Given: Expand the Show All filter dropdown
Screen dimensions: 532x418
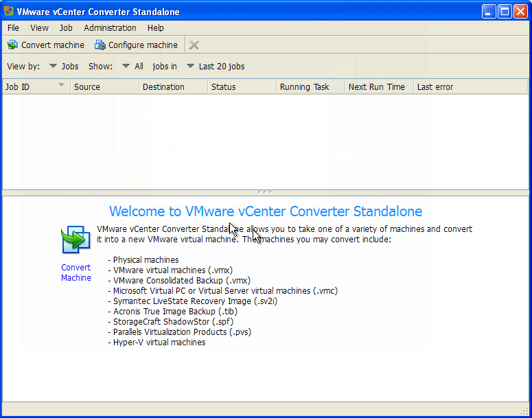Looking at the screenshot, I should [x=132, y=66].
